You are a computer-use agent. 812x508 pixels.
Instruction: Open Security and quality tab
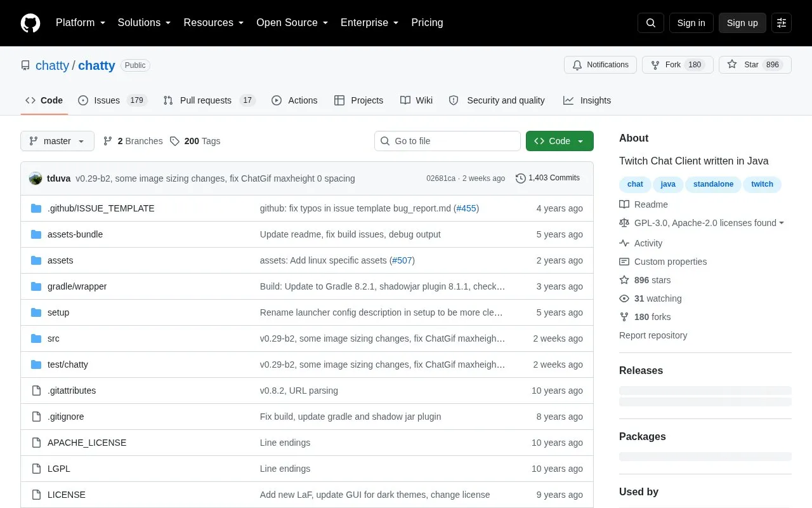point(497,100)
